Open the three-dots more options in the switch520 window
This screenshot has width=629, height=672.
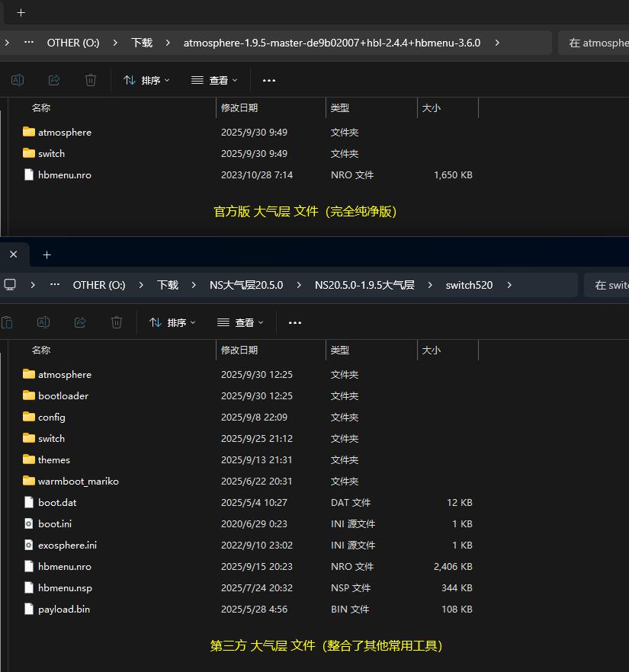click(x=295, y=322)
